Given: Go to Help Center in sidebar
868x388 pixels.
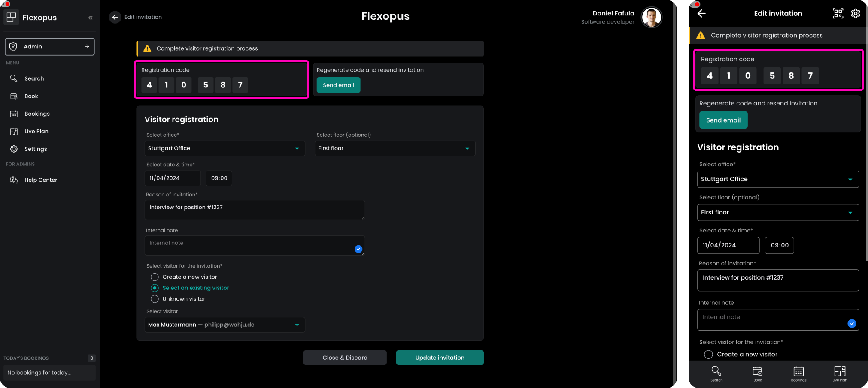Looking at the screenshot, I should point(40,180).
